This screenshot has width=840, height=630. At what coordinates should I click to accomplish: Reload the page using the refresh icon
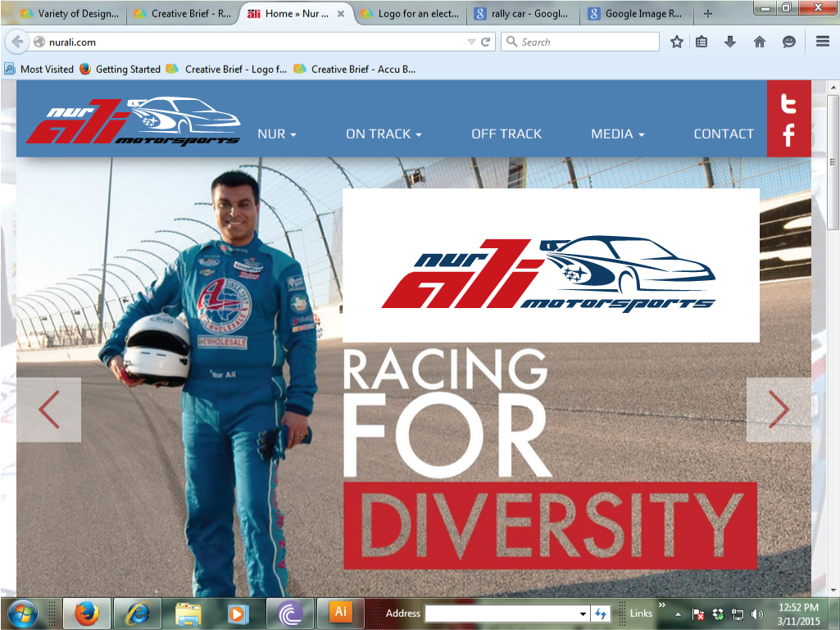click(486, 42)
